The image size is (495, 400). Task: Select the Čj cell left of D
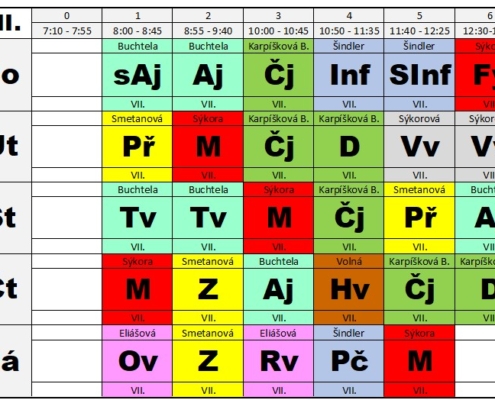278,147
